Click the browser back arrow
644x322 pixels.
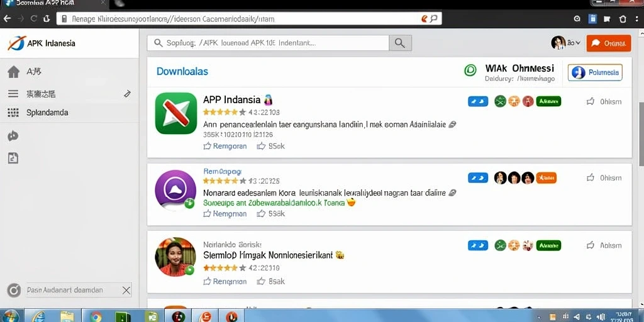coord(7,18)
